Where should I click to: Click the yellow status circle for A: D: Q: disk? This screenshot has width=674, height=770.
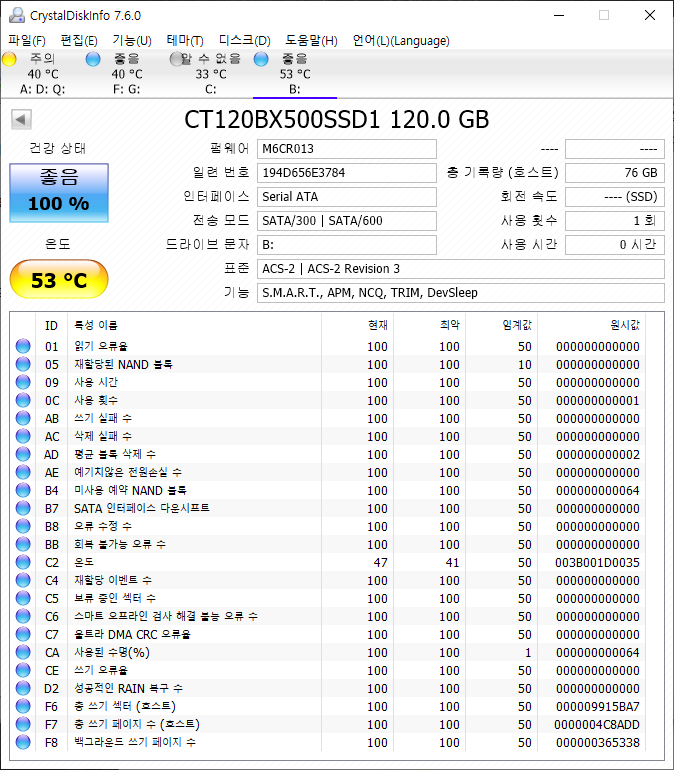pos(9,59)
